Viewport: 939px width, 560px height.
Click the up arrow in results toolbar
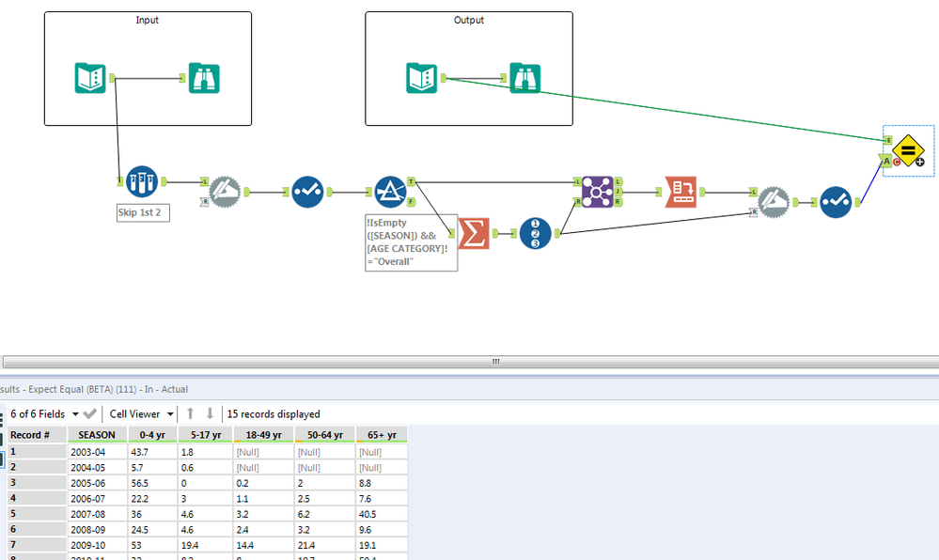coord(191,413)
